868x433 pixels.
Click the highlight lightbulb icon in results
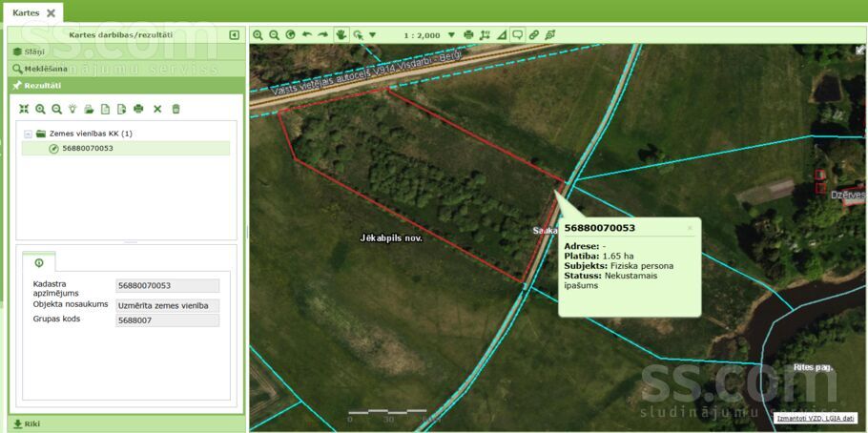[72, 110]
